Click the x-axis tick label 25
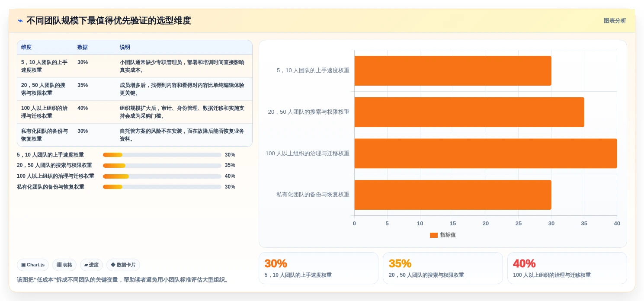644x301 pixels. 519,224
